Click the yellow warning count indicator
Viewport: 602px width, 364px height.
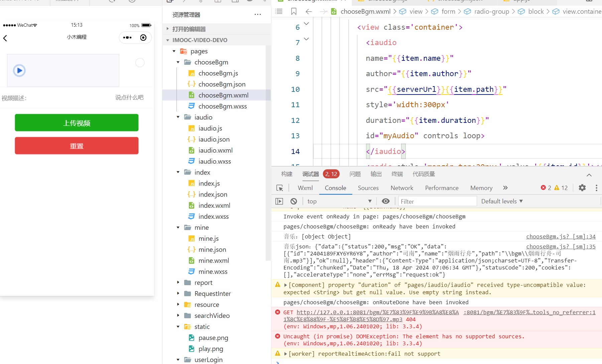click(561, 188)
